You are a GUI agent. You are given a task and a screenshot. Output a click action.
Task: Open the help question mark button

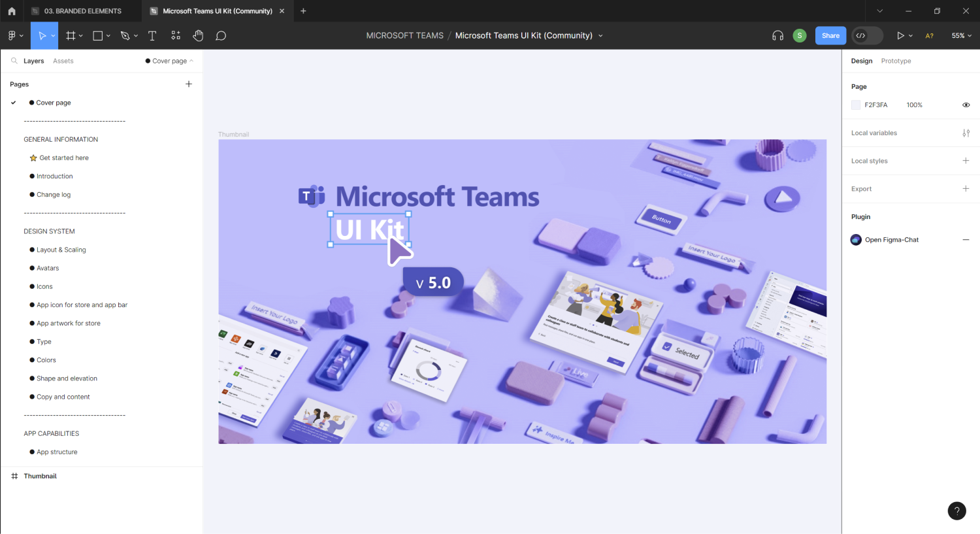(957, 511)
